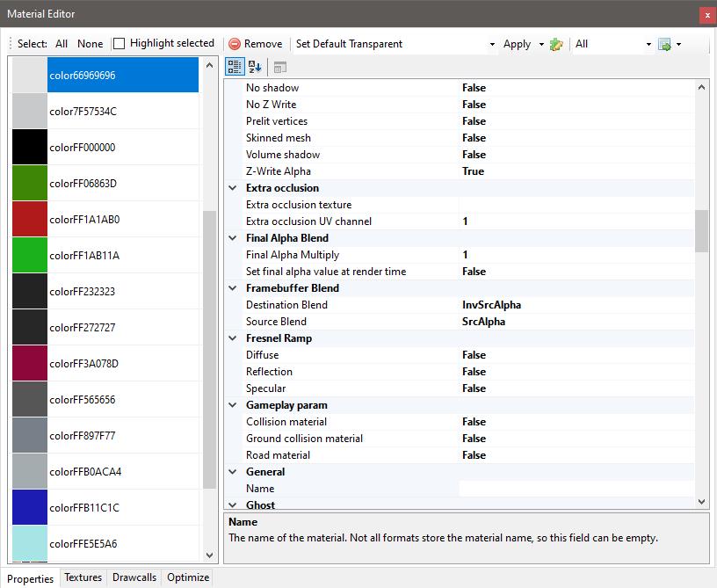Switch property grid to categorized view

point(235,67)
